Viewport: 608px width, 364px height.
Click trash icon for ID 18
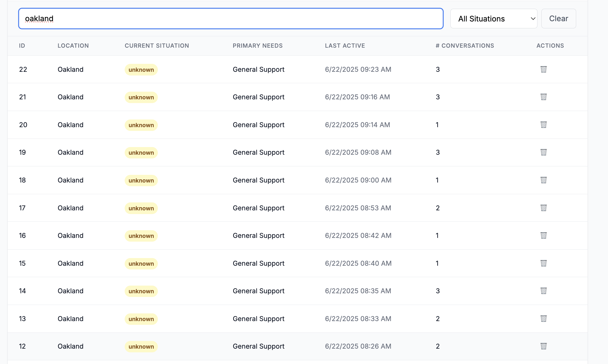coord(544,180)
